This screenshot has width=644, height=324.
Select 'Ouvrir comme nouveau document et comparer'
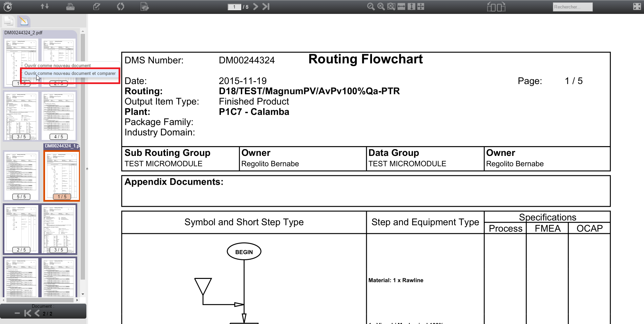click(70, 74)
